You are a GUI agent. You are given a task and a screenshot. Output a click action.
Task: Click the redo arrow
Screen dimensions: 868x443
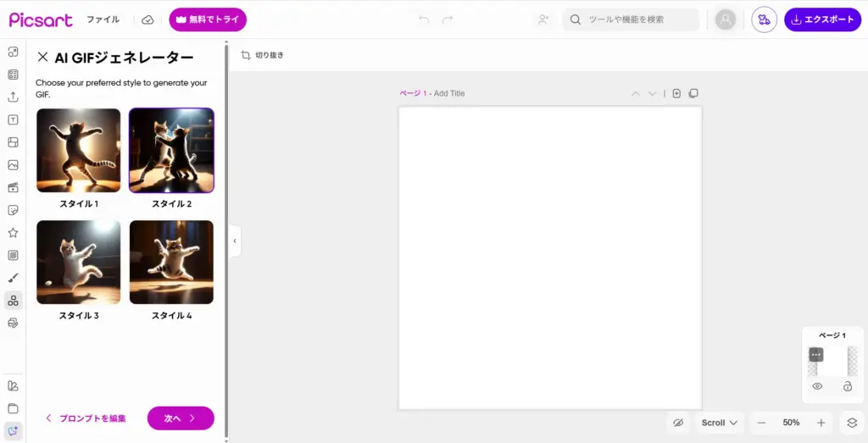click(448, 19)
